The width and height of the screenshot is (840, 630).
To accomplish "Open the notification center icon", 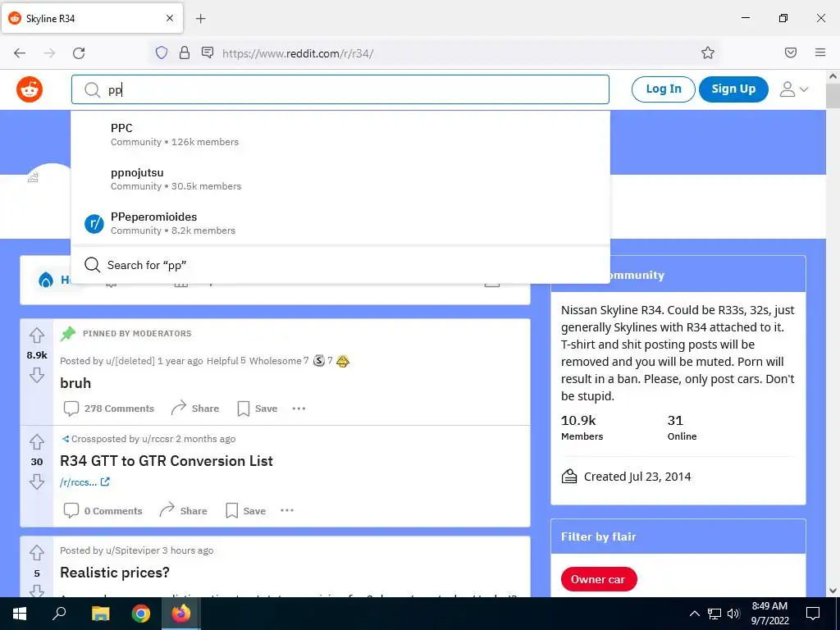I will (813, 614).
